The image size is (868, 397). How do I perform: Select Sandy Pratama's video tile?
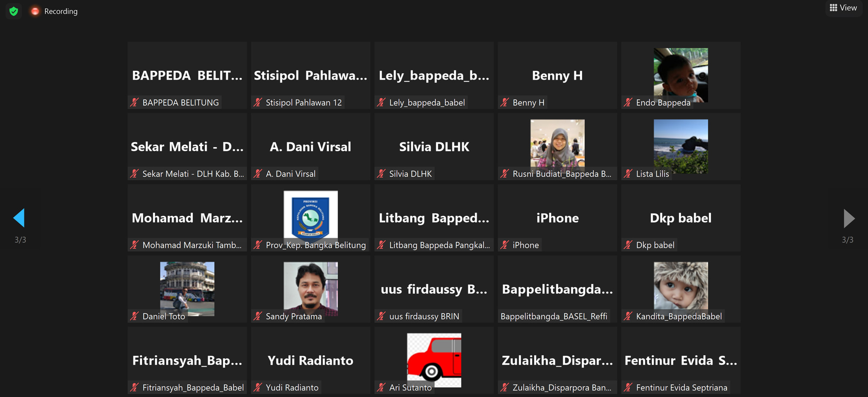(x=311, y=289)
